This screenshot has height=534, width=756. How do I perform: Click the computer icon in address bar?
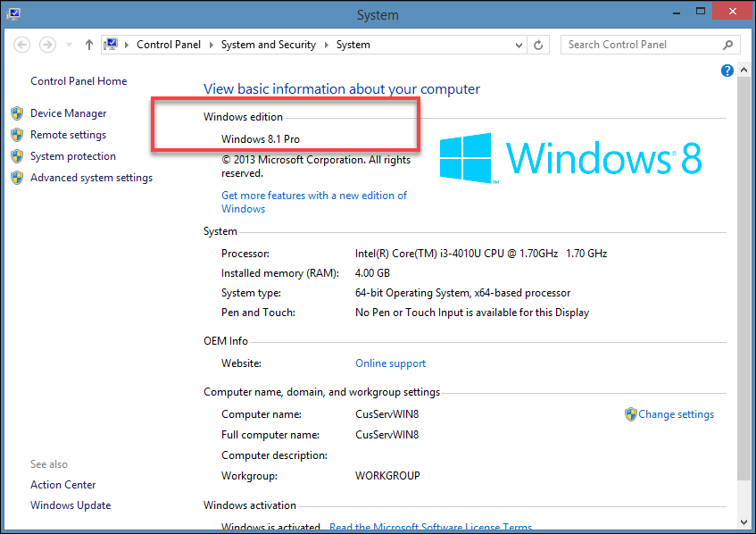(111, 45)
